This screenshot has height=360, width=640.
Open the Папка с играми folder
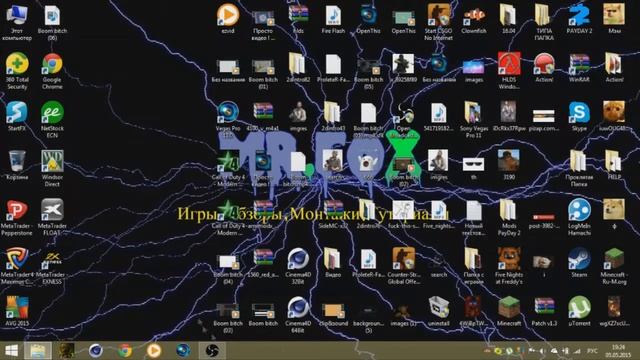pyautogui.click(x=474, y=266)
